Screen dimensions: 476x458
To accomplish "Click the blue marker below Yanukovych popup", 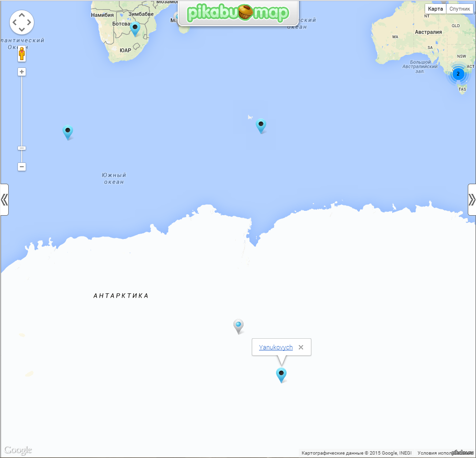I will pyautogui.click(x=281, y=374).
